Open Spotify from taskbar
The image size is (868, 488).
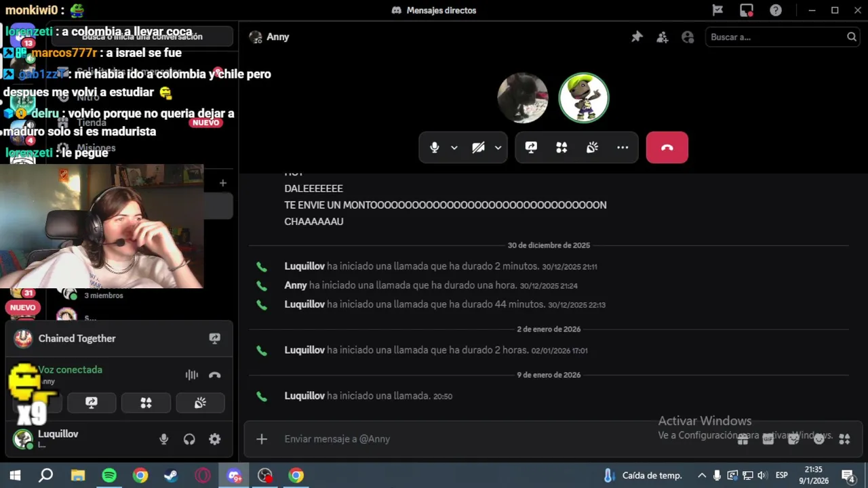click(x=109, y=475)
